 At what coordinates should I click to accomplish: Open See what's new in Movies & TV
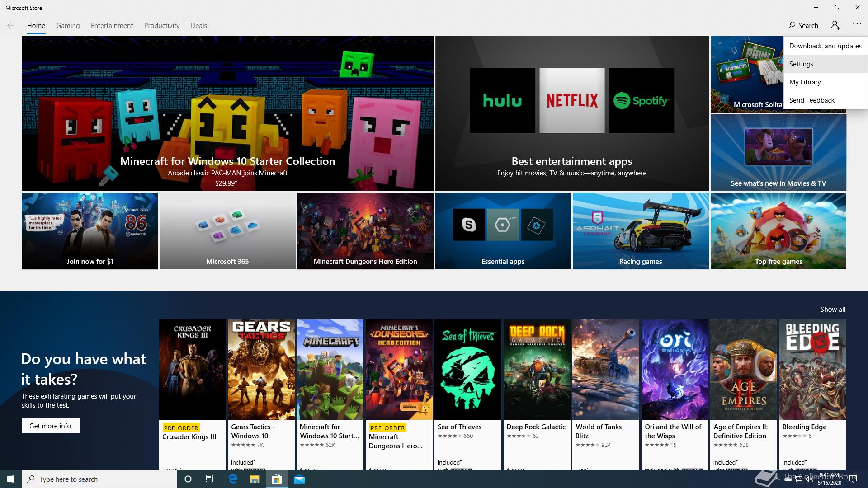pyautogui.click(x=778, y=152)
